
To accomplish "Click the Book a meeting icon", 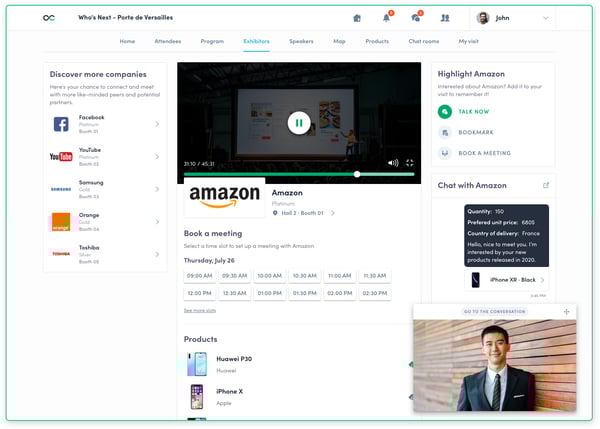I will pos(445,153).
